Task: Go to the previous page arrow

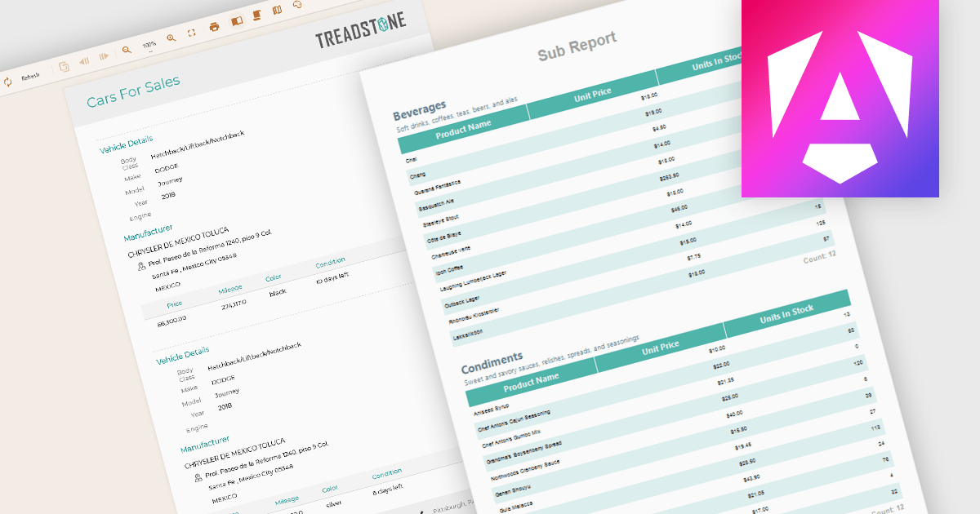Action: 84,61
